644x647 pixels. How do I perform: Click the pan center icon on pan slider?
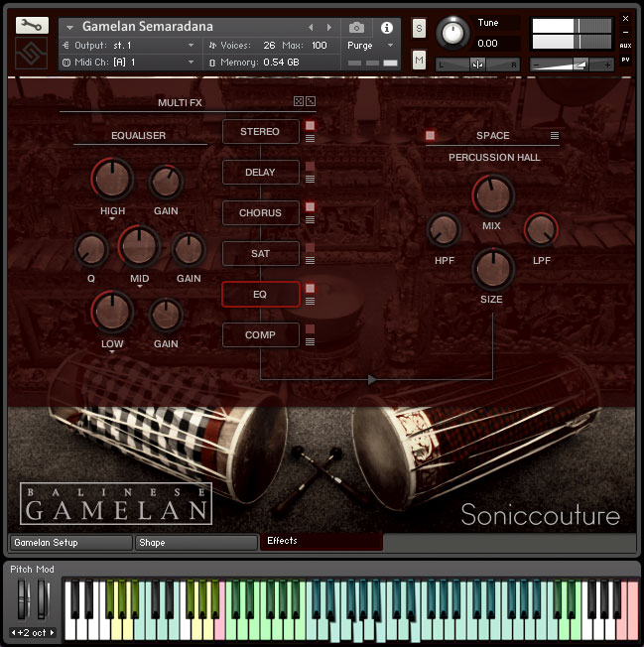[x=477, y=65]
